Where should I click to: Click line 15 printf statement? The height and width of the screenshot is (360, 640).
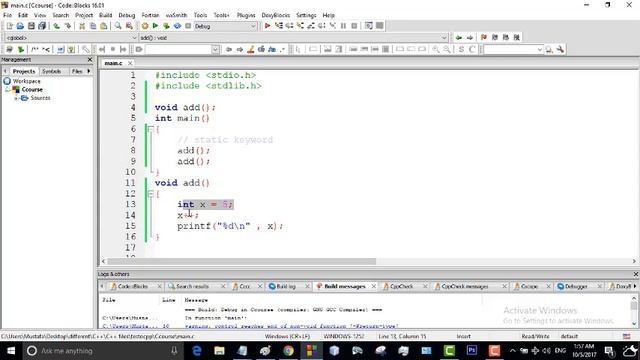[x=230, y=226]
